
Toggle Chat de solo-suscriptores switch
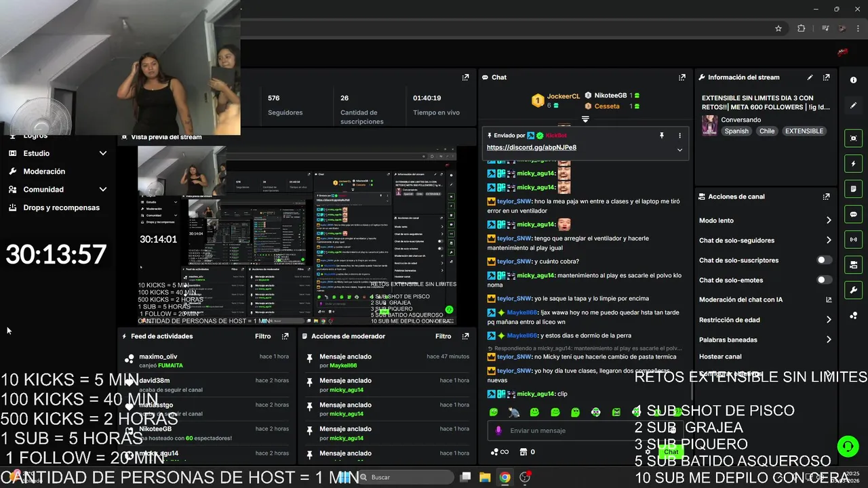click(824, 260)
